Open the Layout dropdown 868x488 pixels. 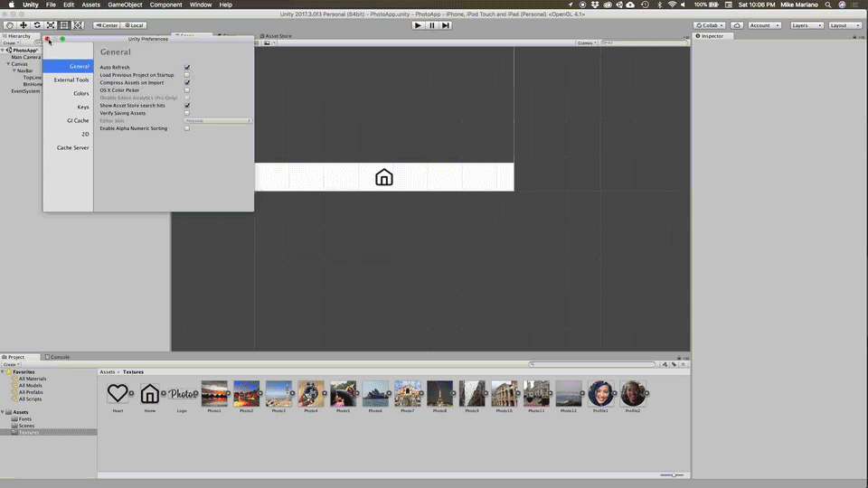point(844,25)
